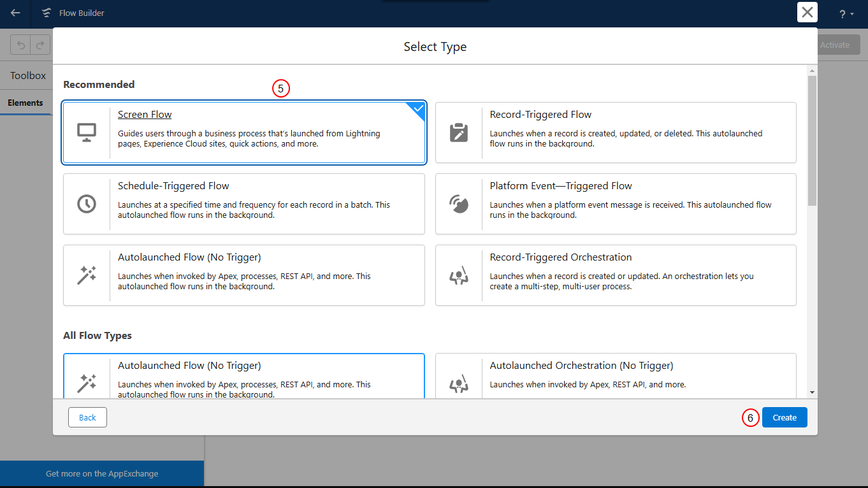Switch to the Elements tab in Toolbox

[25, 103]
